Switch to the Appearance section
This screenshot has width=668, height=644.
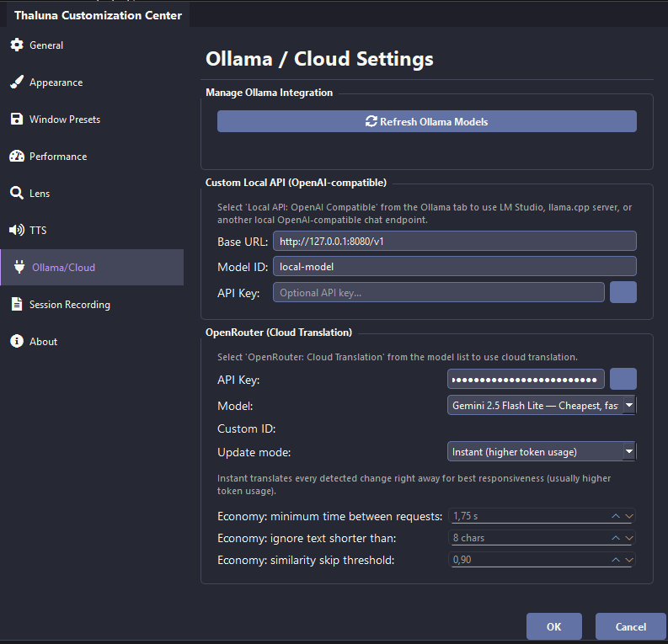(x=92, y=82)
